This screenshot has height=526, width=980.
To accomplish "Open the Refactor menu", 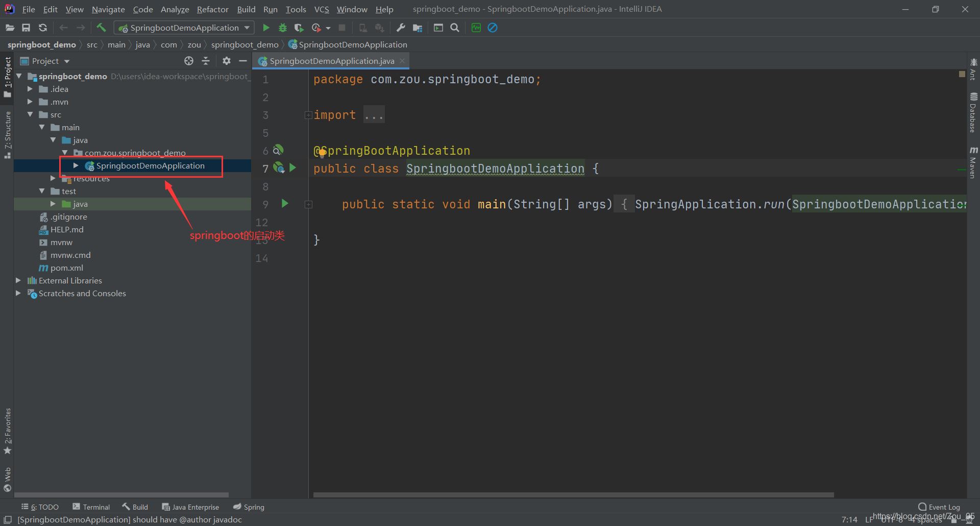I will pos(212,9).
